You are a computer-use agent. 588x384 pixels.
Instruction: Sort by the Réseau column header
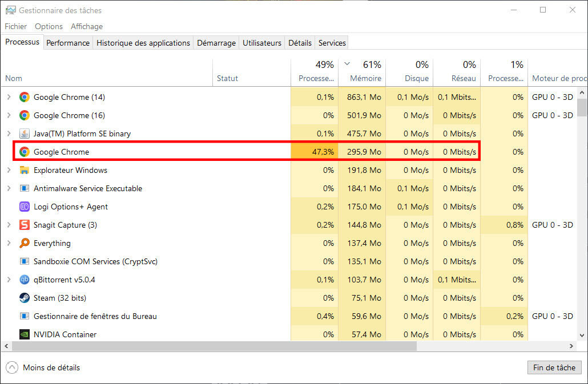457,72
